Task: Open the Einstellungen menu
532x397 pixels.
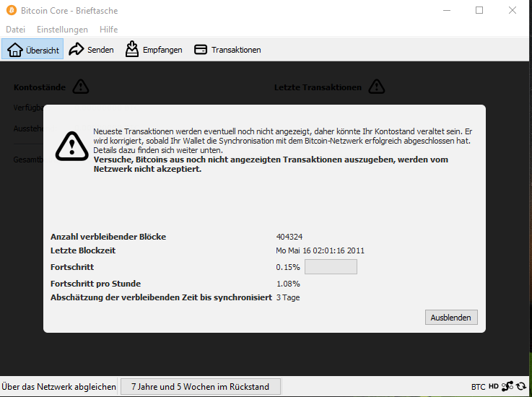Action: tap(62, 30)
